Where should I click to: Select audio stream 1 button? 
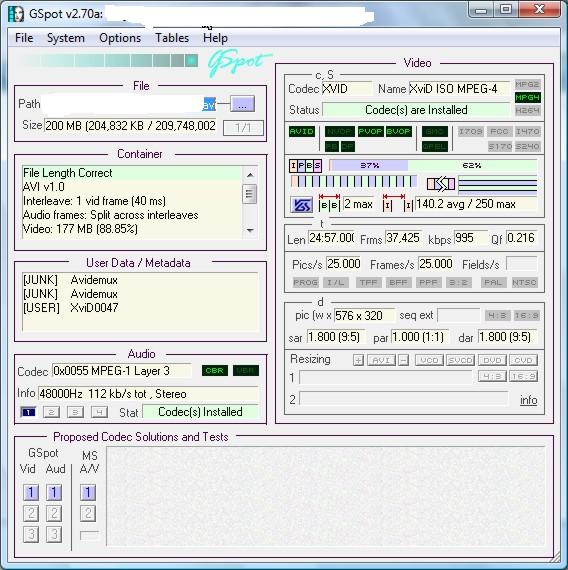[x=28, y=412]
